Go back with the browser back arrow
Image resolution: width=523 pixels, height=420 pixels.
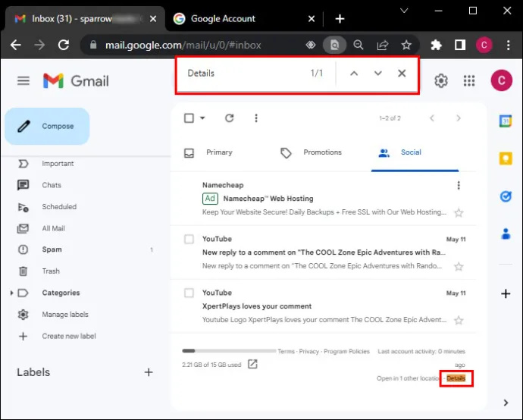[x=16, y=45]
